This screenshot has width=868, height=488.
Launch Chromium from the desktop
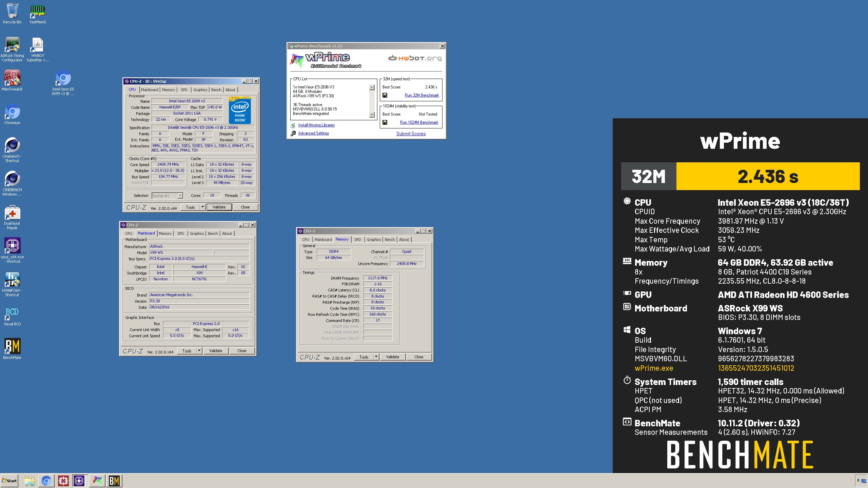12,115
